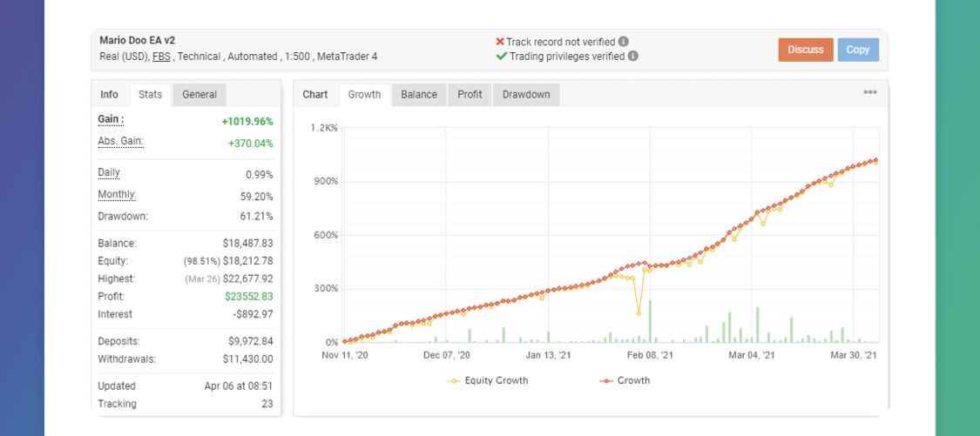This screenshot has width=980, height=436.
Task: Click info icon beside Trading privileges verified
Action: [633, 56]
